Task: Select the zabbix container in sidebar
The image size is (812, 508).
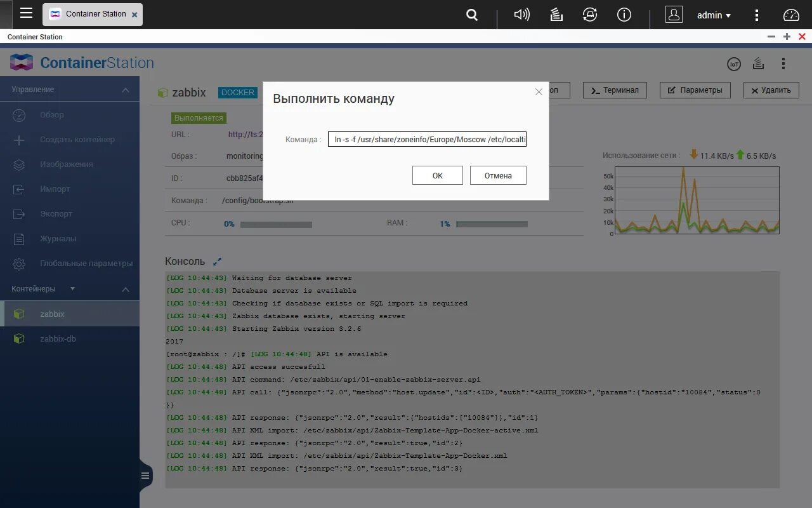Action: tap(70, 314)
